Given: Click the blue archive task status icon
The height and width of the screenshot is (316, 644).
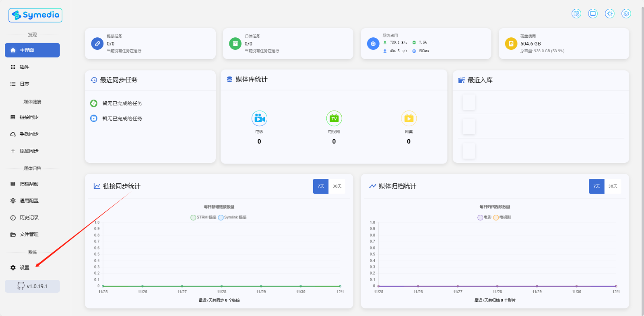Looking at the screenshot, I should pos(94,118).
